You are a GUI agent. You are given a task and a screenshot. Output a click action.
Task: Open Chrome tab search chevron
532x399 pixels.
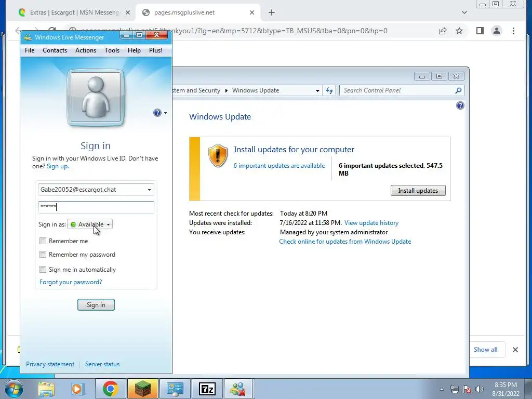pos(464,12)
